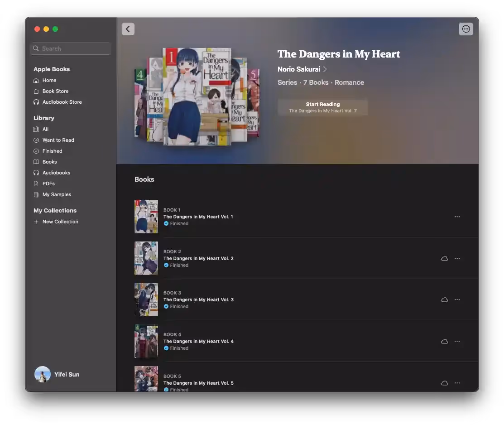Click Start Reading Vol. 7 button
Viewport: 504px width, 425px height.
[323, 107]
